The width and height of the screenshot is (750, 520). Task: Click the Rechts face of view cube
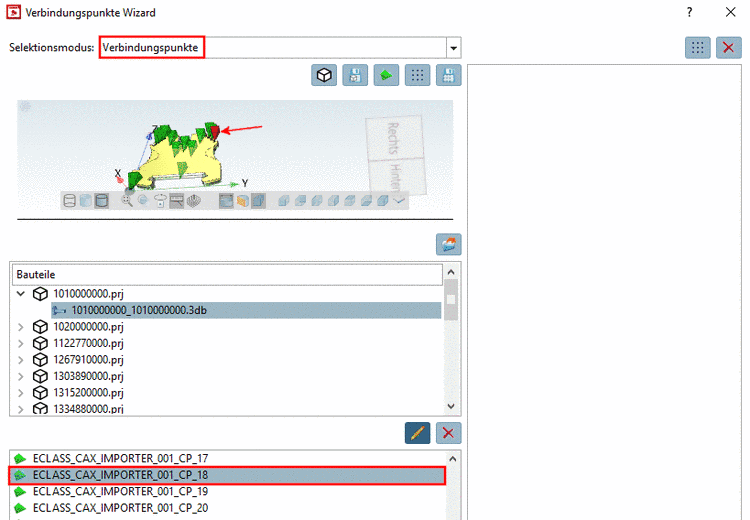(394, 138)
